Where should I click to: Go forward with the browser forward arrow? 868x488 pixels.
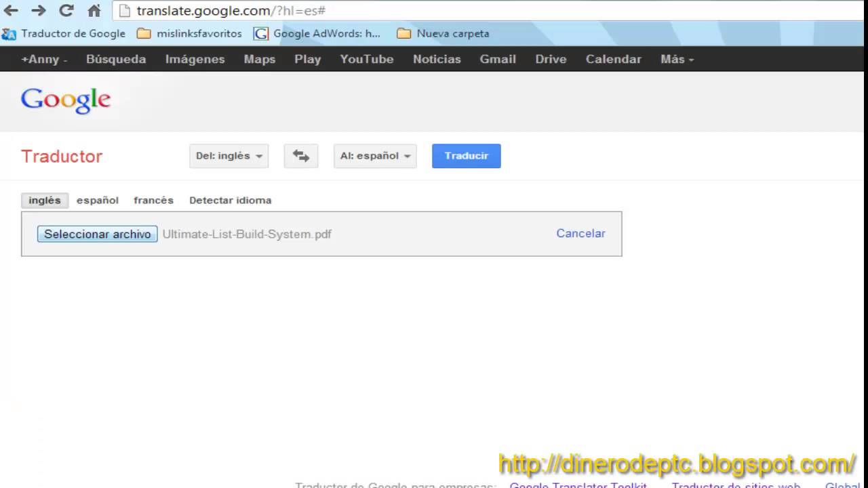(39, 11)
